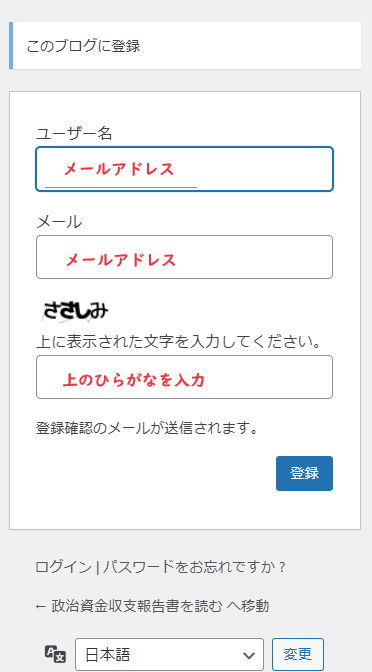Click the translate language icon
The height and width of the screenshot is (672, 372).
click(55, 654)
